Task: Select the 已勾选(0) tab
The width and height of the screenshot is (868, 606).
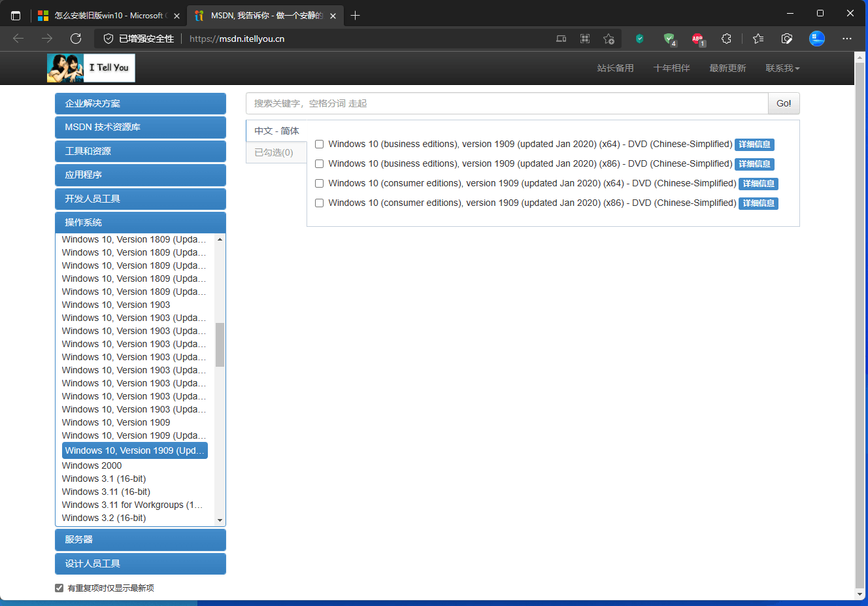Action: (276, 152)
